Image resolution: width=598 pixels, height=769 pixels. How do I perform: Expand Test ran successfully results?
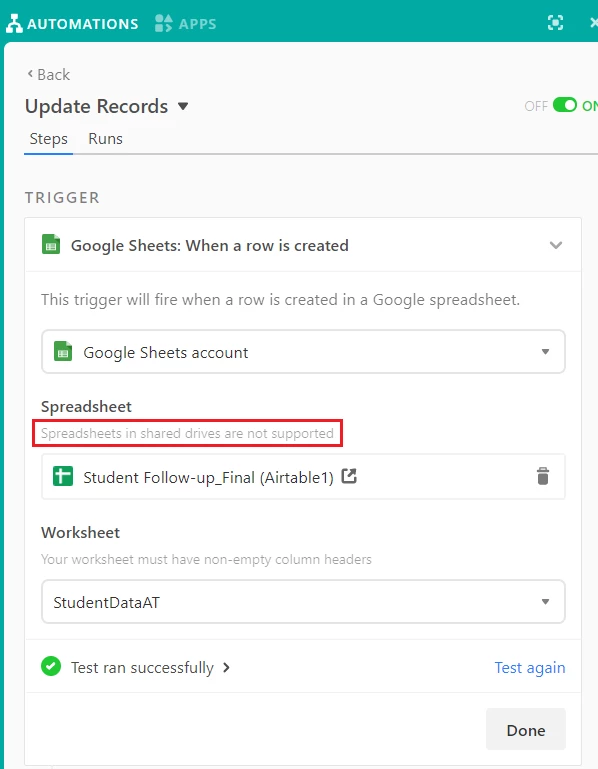150,667
